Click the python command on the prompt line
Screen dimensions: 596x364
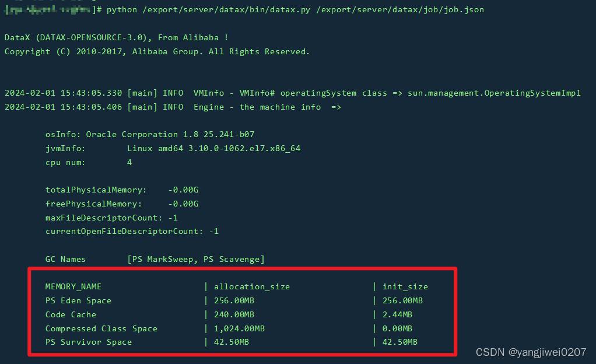[121, 9]
